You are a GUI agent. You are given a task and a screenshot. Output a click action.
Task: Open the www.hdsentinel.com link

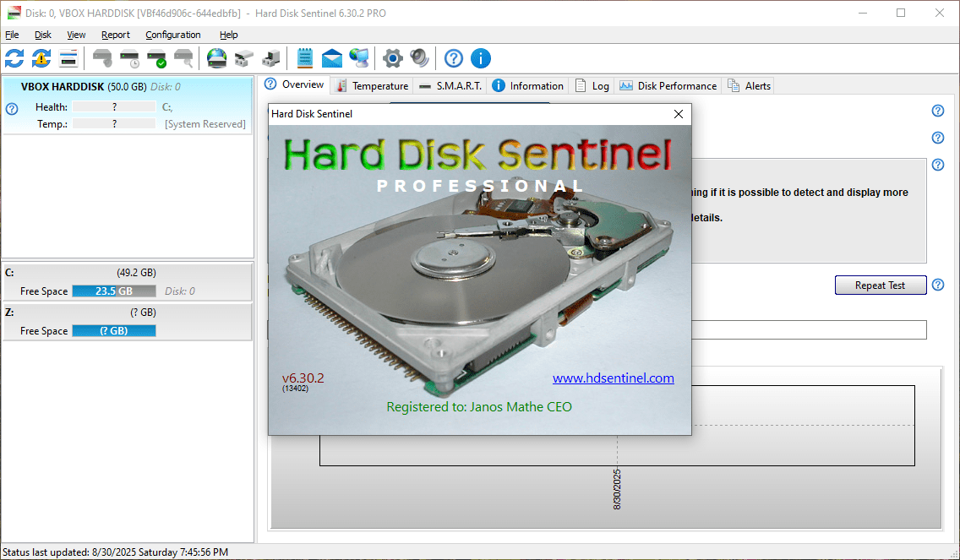[613, 378]
